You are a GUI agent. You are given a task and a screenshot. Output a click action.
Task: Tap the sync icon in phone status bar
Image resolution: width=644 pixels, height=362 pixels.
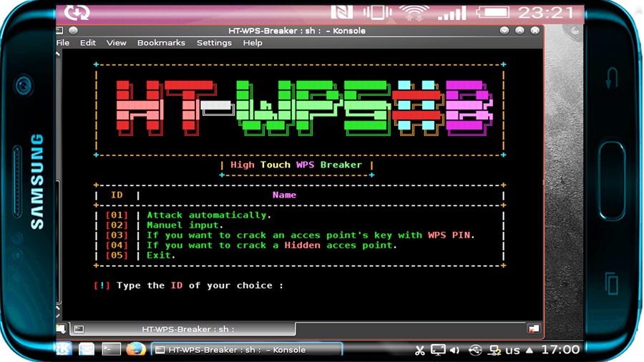coord(77,13)
